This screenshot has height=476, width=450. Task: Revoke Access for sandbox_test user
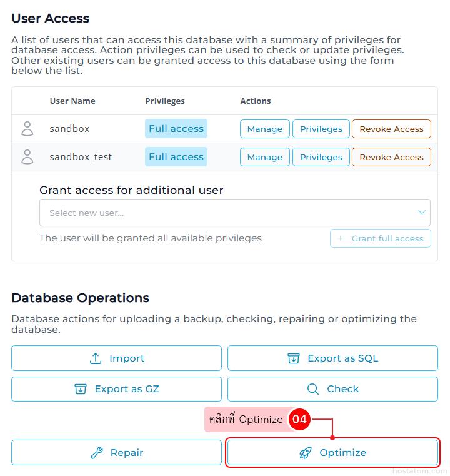(391, 157)
